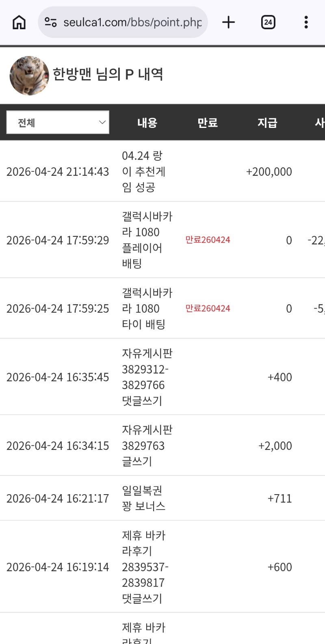This screenshot has height=644, width=325.
Task: Tap the browser home icon
Action: click(19, 22)
